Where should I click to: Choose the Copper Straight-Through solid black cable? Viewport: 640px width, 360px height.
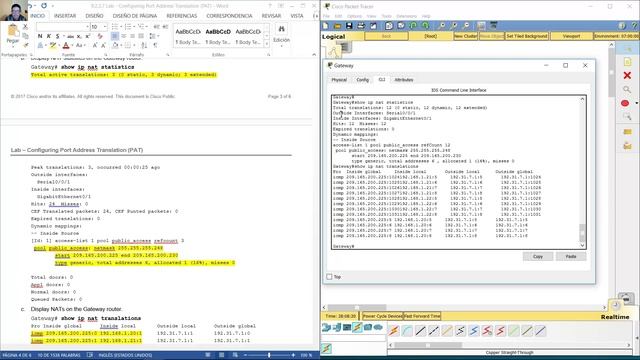click(420, 330)
